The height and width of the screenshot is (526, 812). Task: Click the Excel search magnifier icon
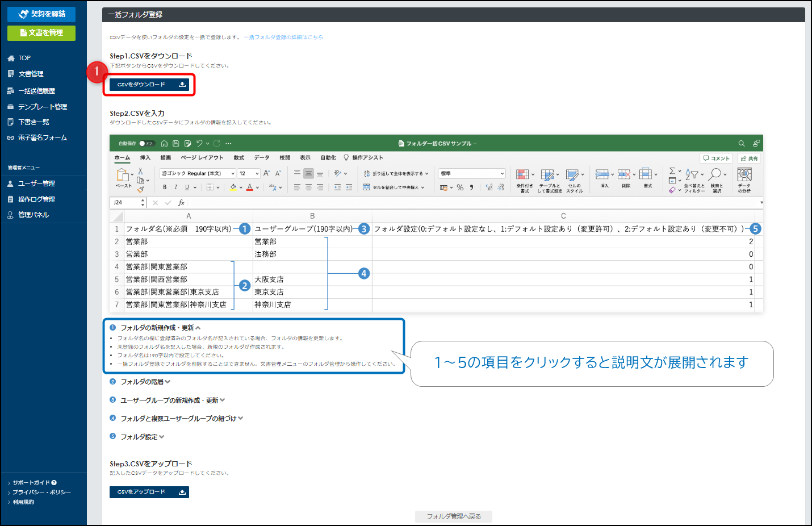coord(742,143)
